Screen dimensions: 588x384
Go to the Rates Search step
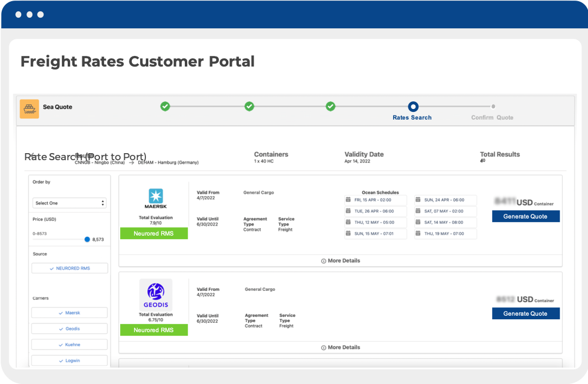413,107
